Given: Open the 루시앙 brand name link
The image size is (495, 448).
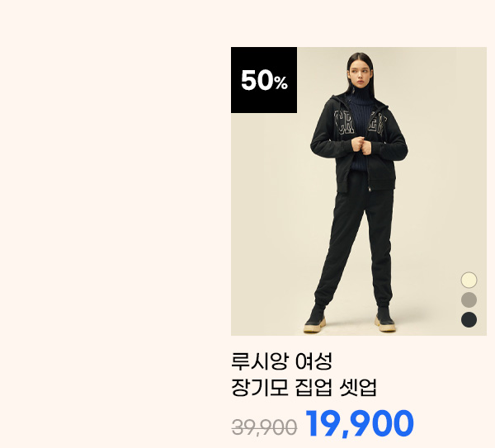Looking at the screenshot, I should pyautogui.click(x=260, y=361).
